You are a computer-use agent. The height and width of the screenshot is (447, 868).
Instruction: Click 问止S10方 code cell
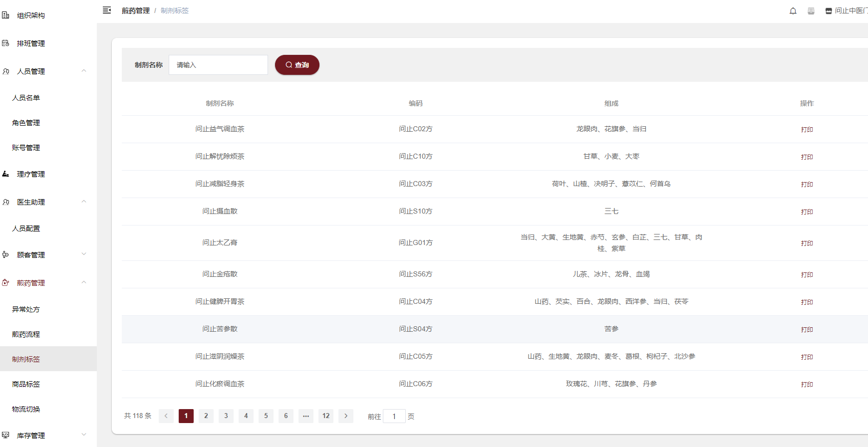pos(416,211)
